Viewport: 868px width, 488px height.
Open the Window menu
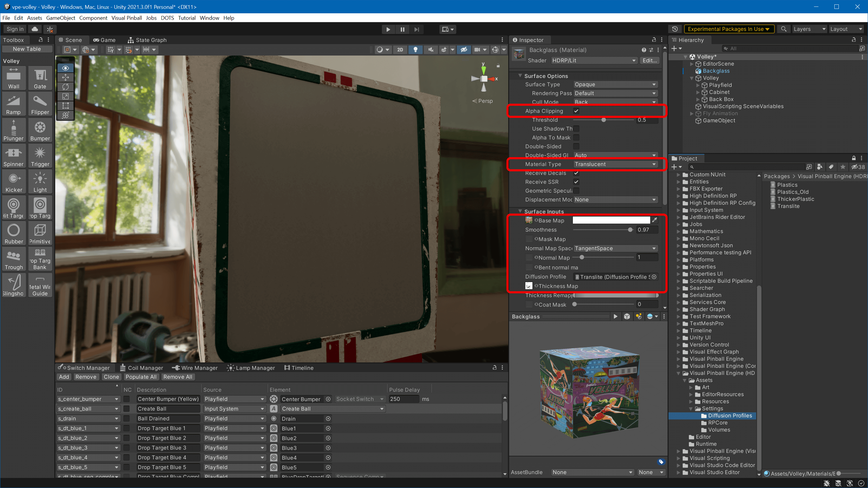pyautogui.click(x=209, y=18)
